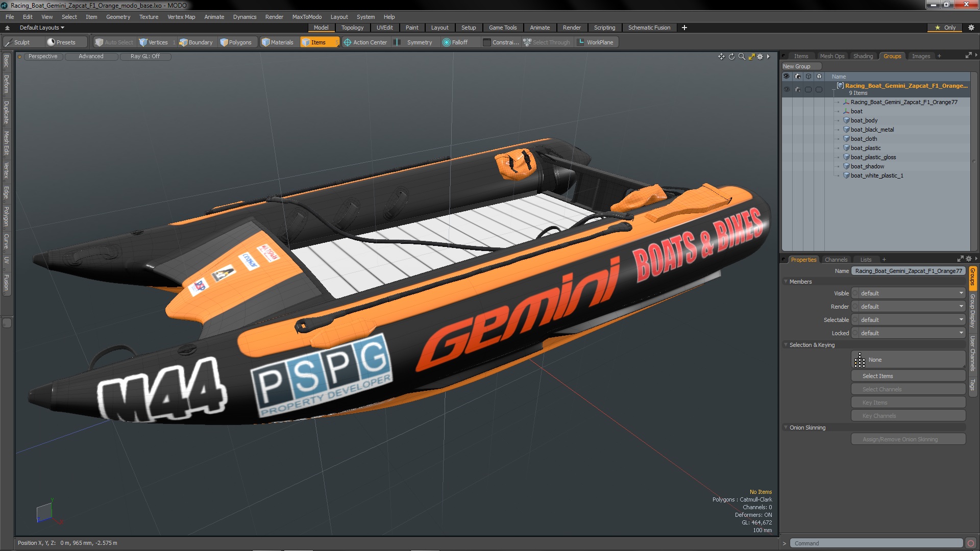Add a new layout tab with plus
The image size is (980, 551).
pyautogui.click(x=684, y=28)
